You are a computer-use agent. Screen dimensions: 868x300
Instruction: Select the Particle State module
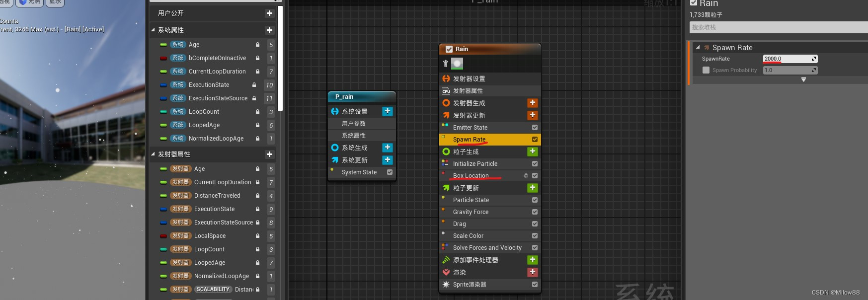click(x=490, y=200)
